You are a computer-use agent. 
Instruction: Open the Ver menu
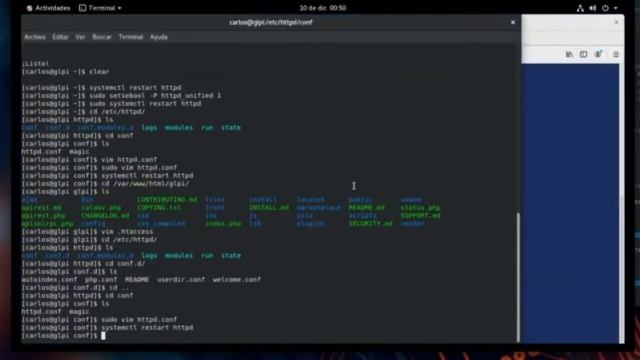click(80, 37)
